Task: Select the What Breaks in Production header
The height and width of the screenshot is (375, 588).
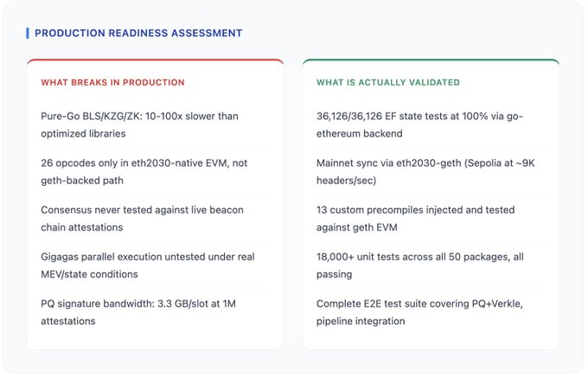Action: (x=112, y=83)
